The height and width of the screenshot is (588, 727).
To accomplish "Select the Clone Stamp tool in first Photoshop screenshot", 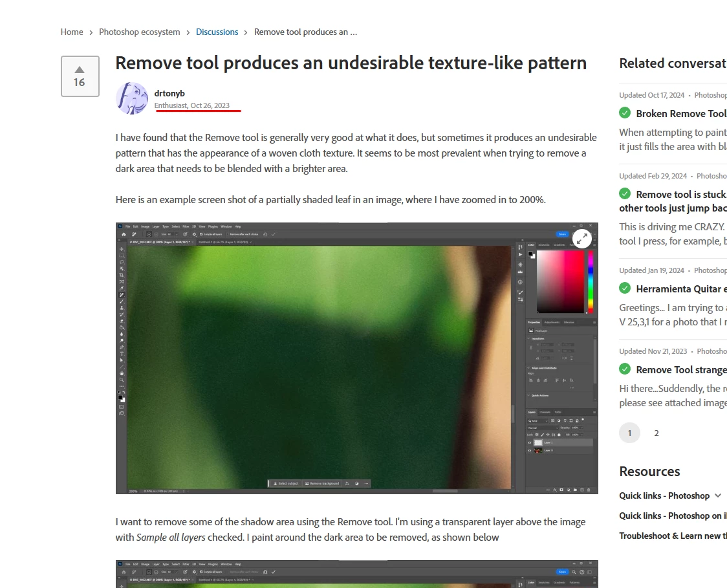I will (x=122, y=308).
